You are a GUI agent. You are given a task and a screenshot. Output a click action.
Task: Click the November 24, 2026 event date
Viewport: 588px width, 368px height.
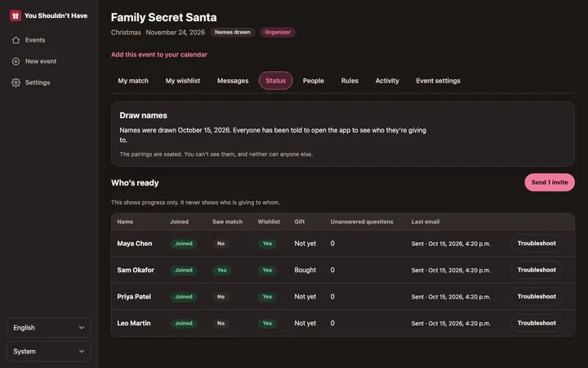(x=175, y=32)
